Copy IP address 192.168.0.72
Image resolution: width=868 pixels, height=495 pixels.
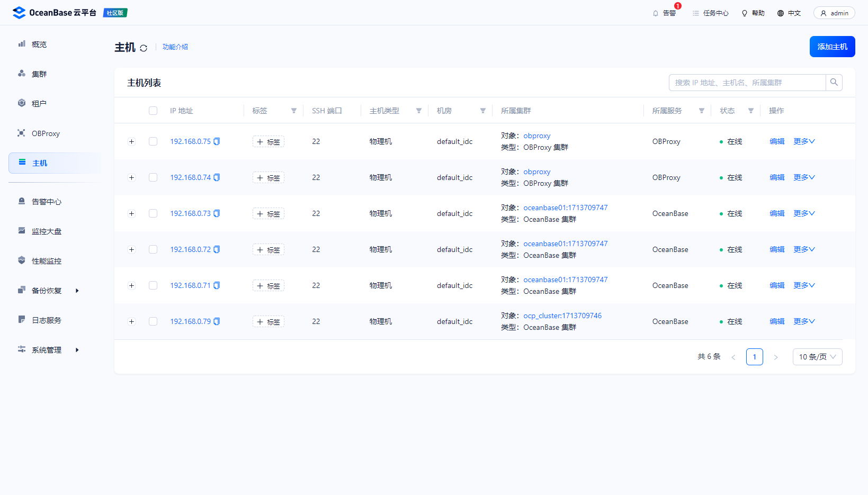(x=217, y=249)
